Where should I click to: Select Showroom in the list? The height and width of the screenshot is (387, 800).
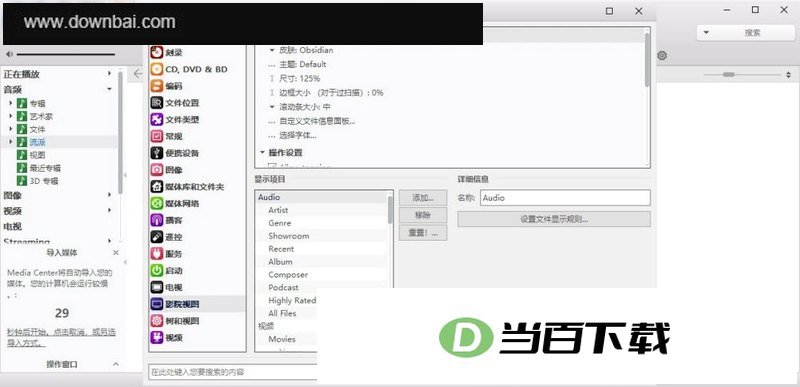pos(289,236)
